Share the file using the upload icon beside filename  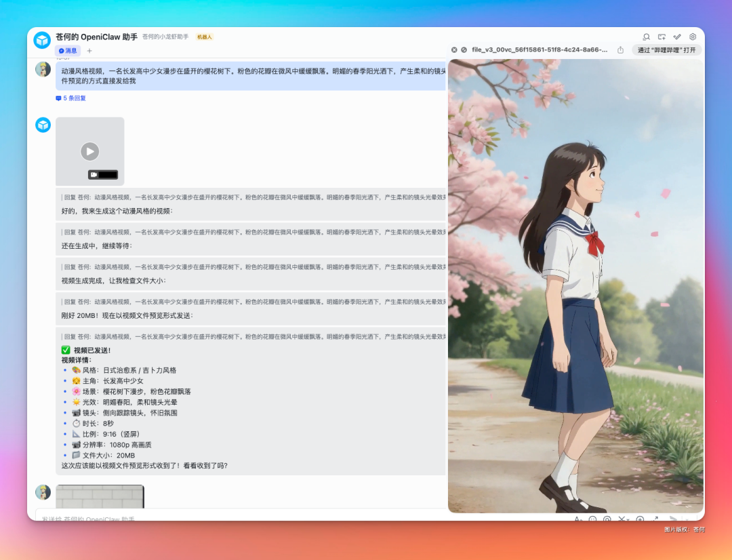[x=621, y=49]
